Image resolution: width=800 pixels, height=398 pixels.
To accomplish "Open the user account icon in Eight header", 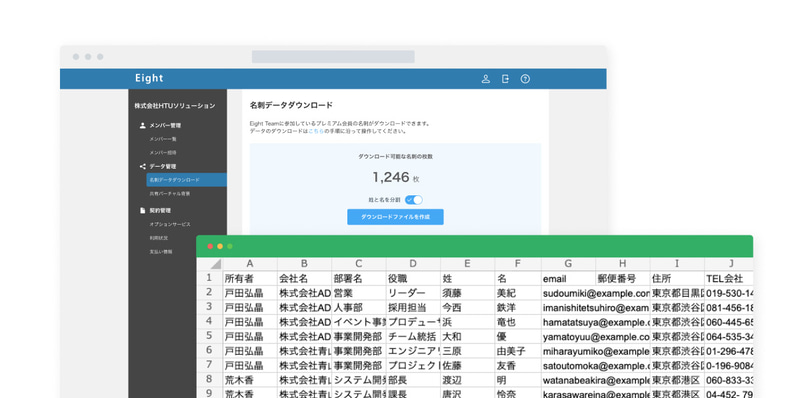I will tap(486, 79).
